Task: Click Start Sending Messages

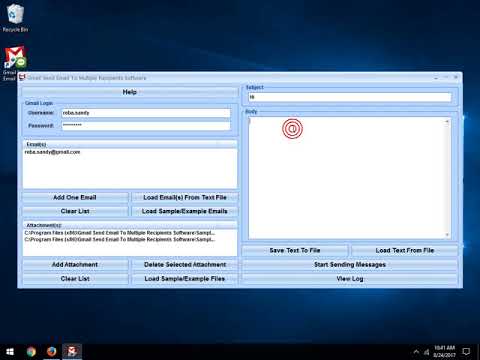Action: (350, 265)
